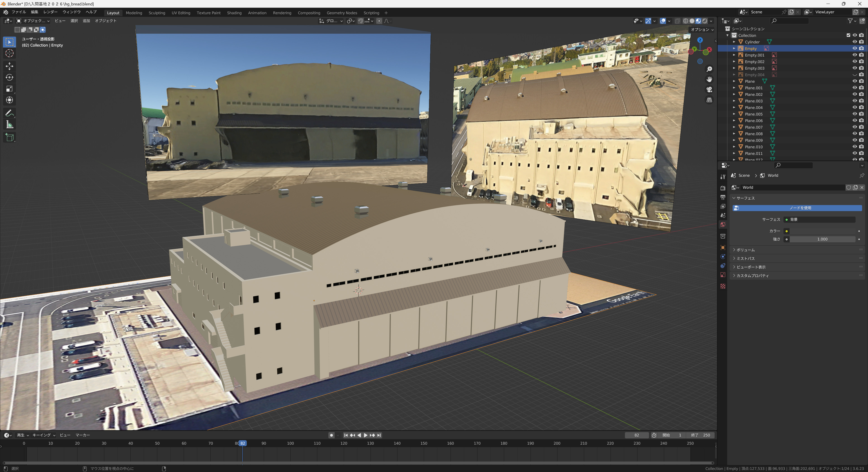Screen dimensions: 868x472
Task: Click the play animation button
Action: click(366, 435)
